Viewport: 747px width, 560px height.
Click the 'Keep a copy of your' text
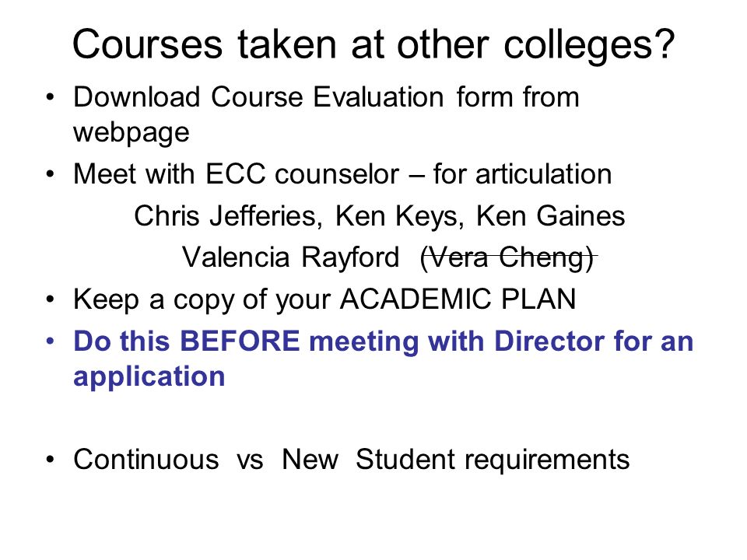(202, 299)
